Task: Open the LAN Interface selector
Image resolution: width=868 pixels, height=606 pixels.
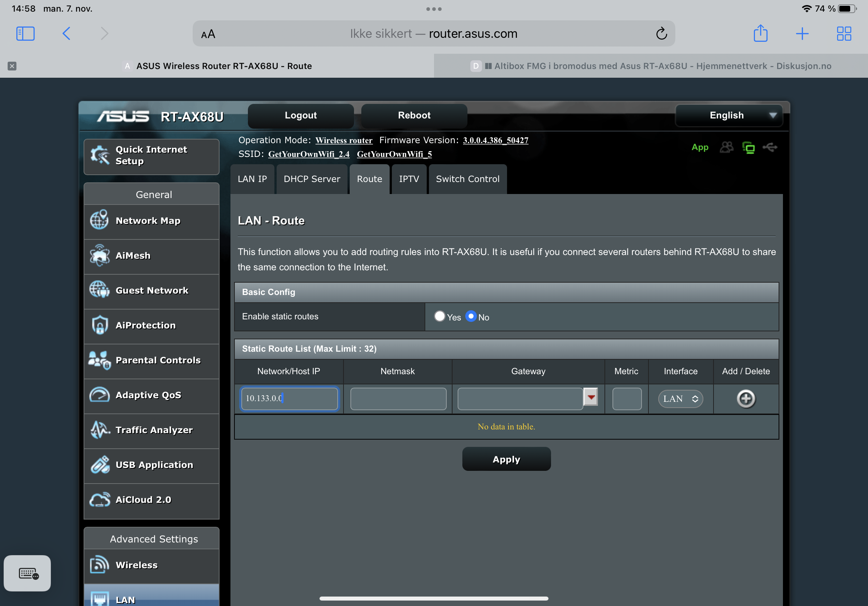Action: click(680, 399)
